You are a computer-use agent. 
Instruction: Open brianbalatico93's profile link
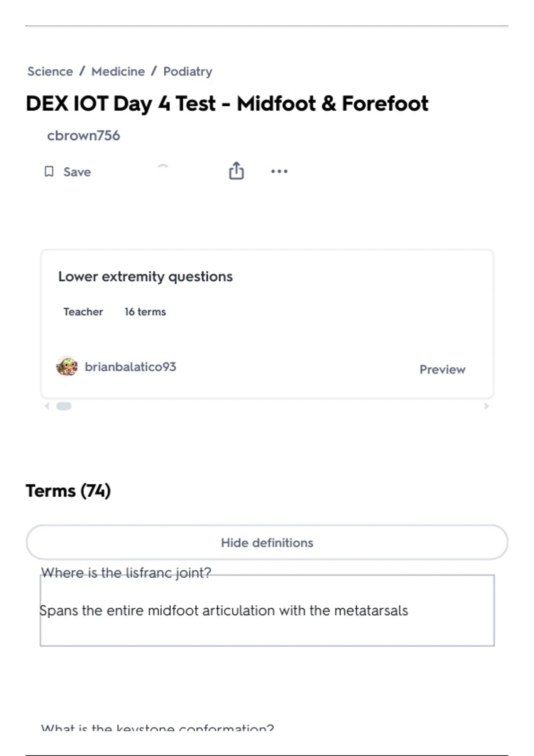coord(130,367)
